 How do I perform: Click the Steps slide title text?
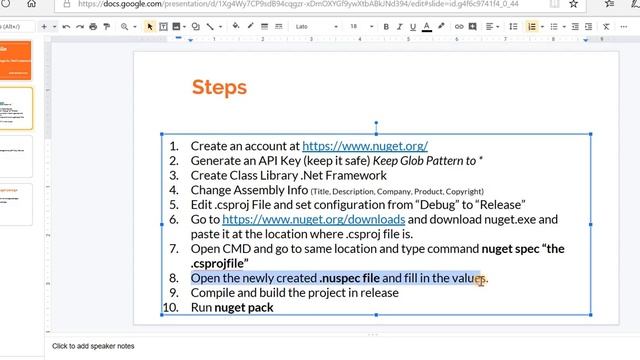pyautogui.click(x=219, y=87)
